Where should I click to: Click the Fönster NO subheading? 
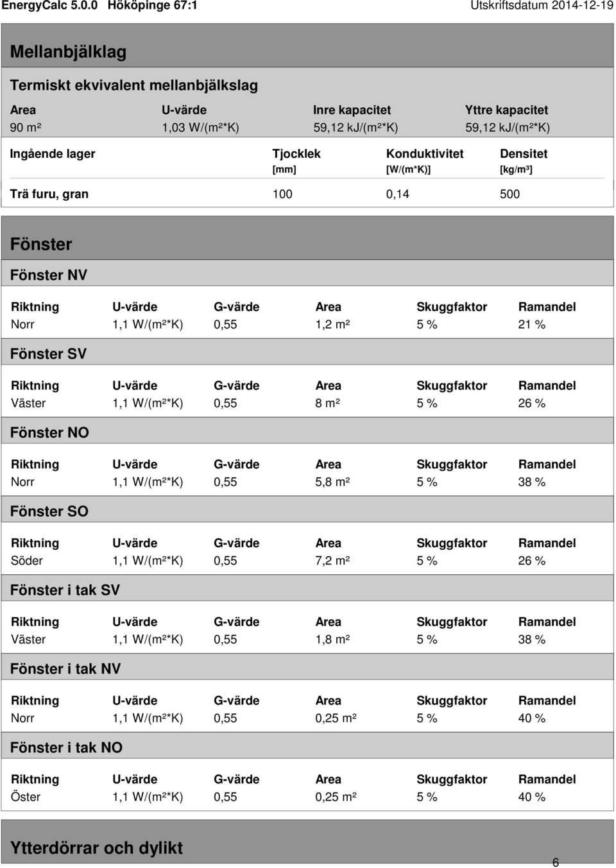click(49, 432)
